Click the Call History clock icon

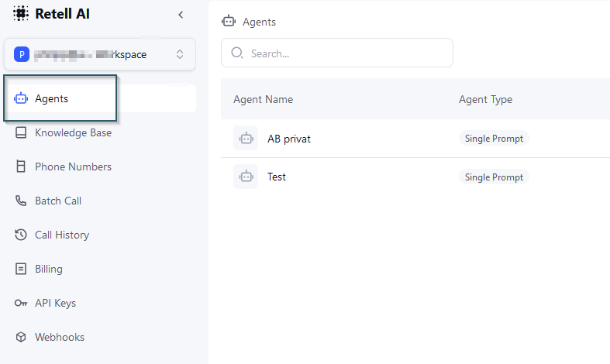tap(21, 235)
